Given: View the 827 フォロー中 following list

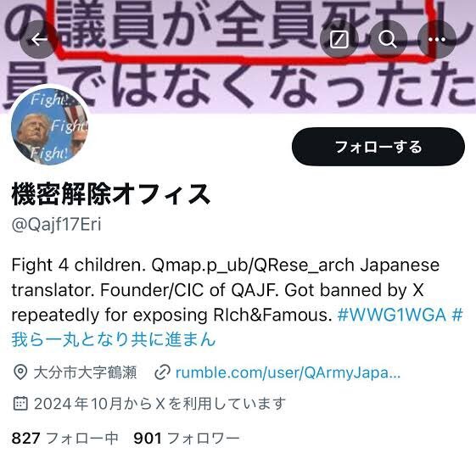Looking at the screenshot, I should coord(64,439).
